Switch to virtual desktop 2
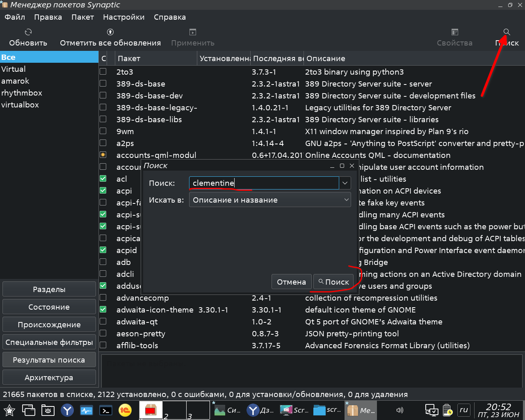The image size is (525, 420). [x=174, y=410]
